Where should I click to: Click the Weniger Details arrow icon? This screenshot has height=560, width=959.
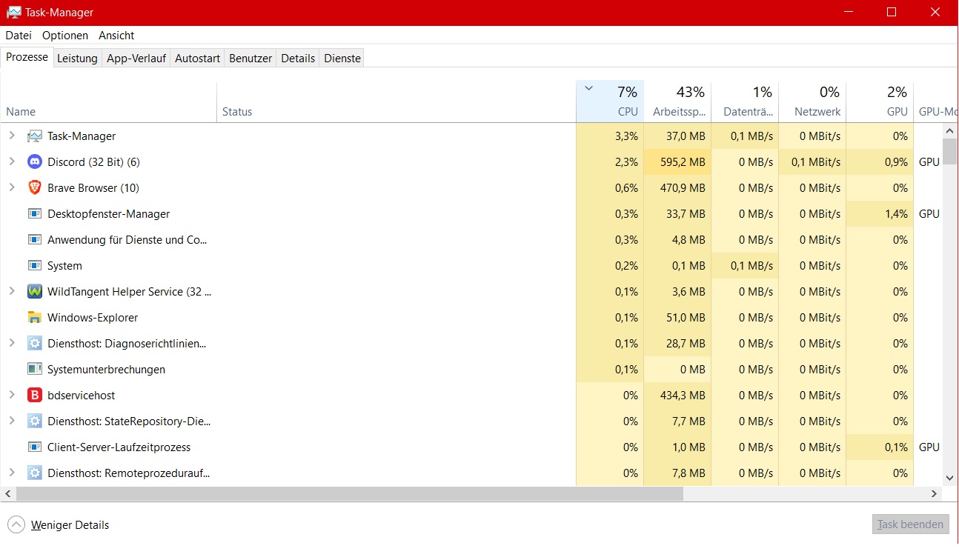[x=16, y=525]
